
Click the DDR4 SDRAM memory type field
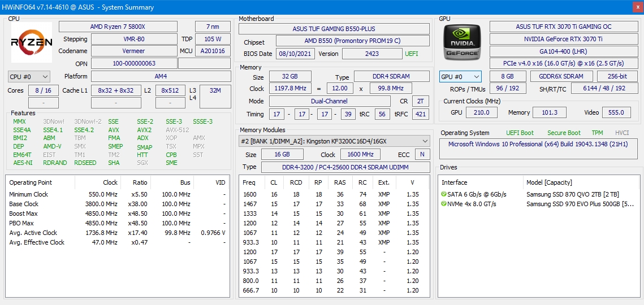coord(392,77)
